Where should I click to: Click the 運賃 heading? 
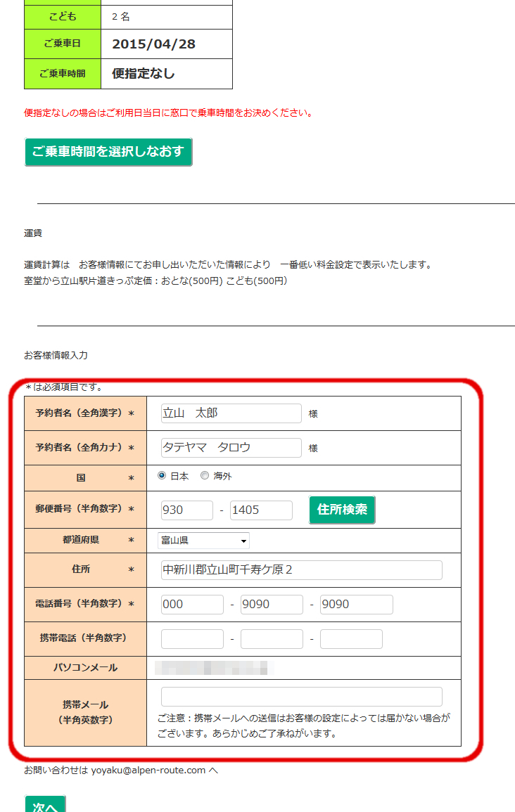click(33, 233)
